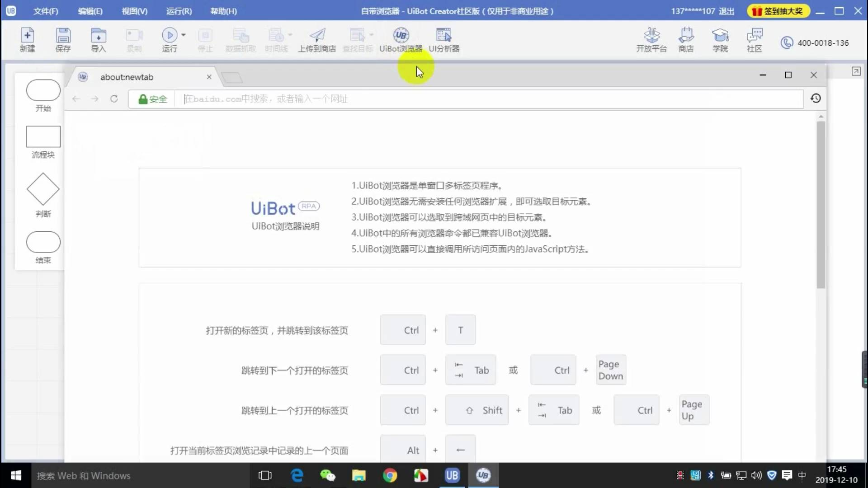Open the 视图(V) menu

pyautogui.click(x=135, y=11)
